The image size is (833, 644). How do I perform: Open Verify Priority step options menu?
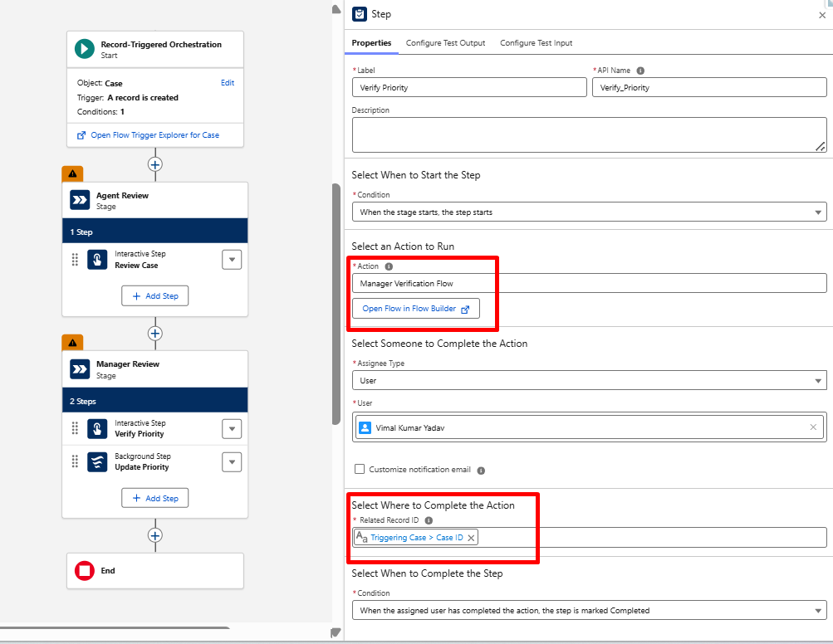[232, 429]
